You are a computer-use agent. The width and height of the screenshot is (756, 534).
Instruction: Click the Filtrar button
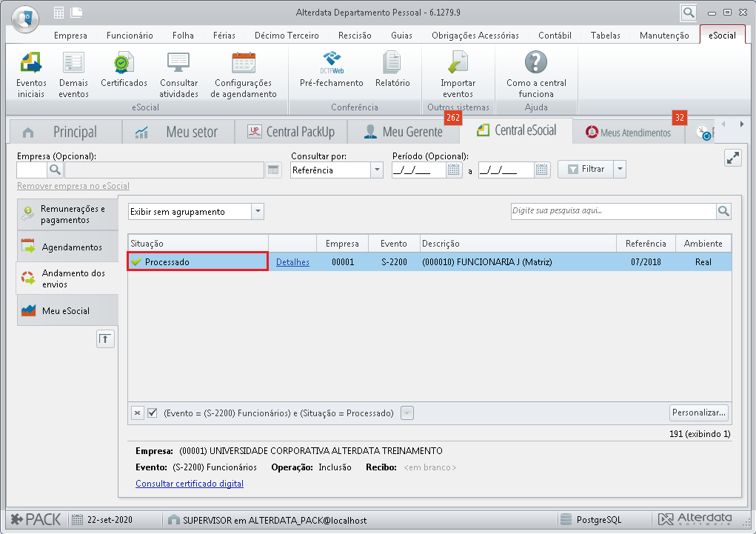[586, 170]
